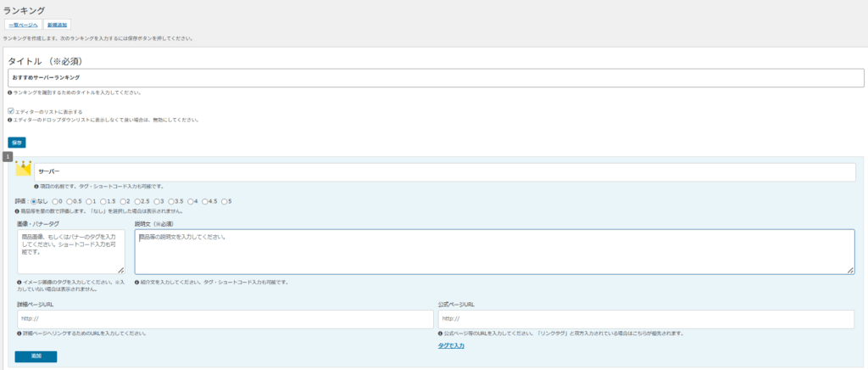Focus the ranking title input field
868x370 pixels.
436,78
